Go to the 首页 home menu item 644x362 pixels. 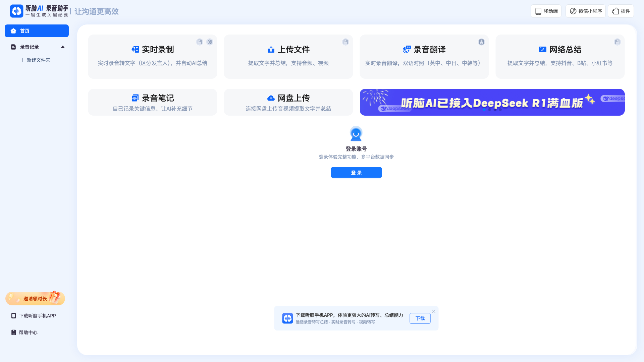pos(37,31)
